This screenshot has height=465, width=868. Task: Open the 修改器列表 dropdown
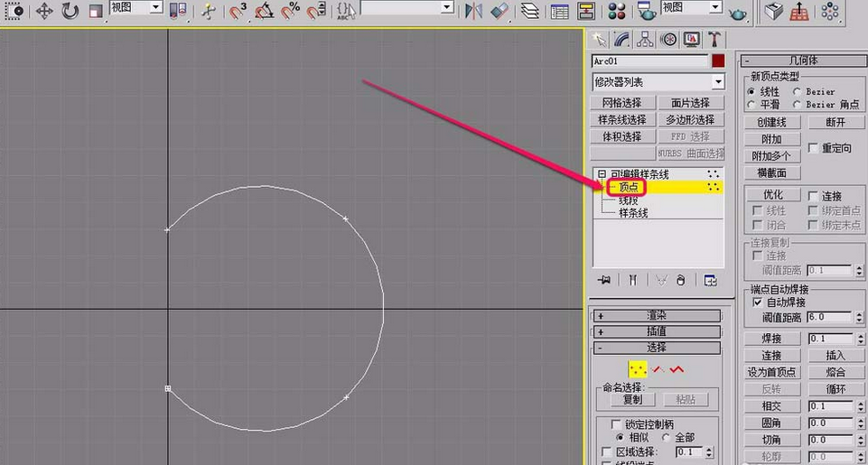(658, 82)
